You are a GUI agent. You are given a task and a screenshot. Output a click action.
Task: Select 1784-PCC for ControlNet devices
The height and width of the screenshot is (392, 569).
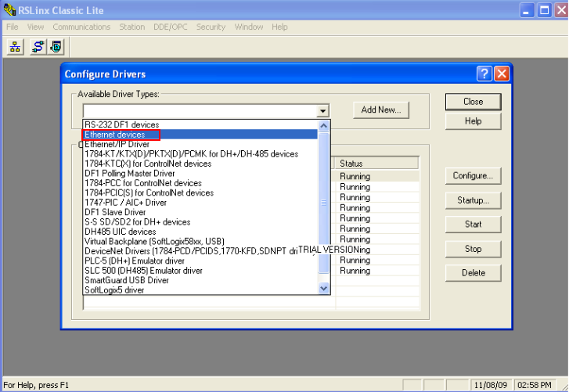[200, 183]
